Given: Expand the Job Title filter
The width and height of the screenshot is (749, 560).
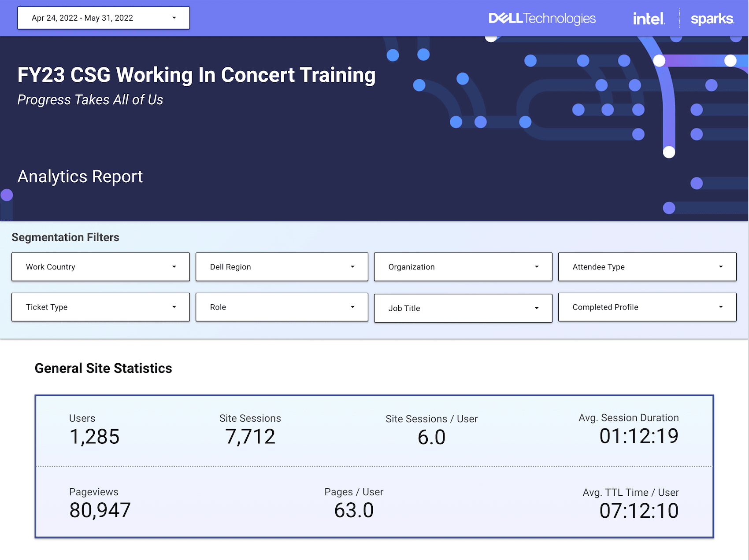Looking at the screenshot, I should 463,308.
